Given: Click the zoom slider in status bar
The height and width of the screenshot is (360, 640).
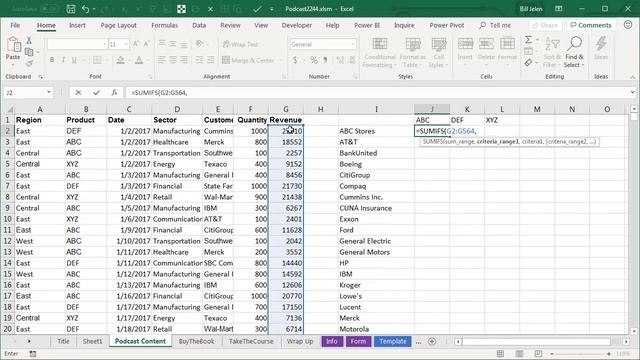Looking at the screenshot, I should coord(580,354).
